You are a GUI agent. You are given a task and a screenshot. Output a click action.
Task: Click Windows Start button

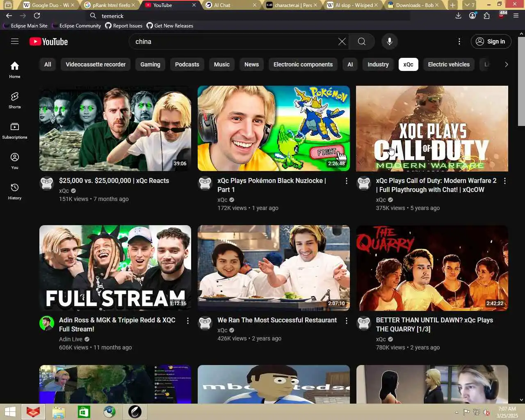click(10, 412)
